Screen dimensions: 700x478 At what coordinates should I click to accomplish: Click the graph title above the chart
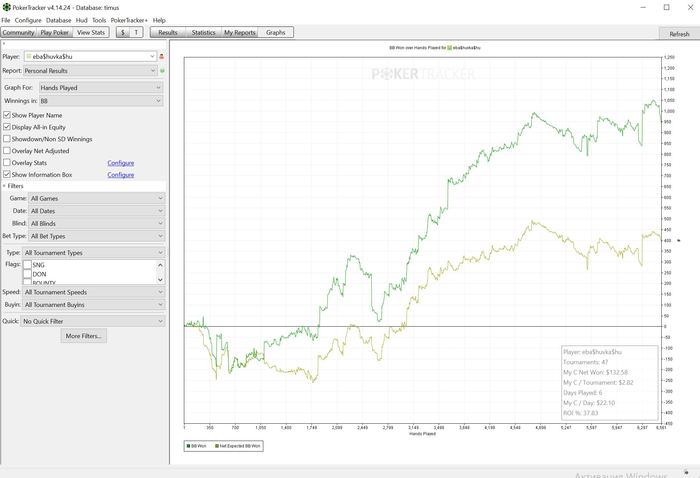435,47
